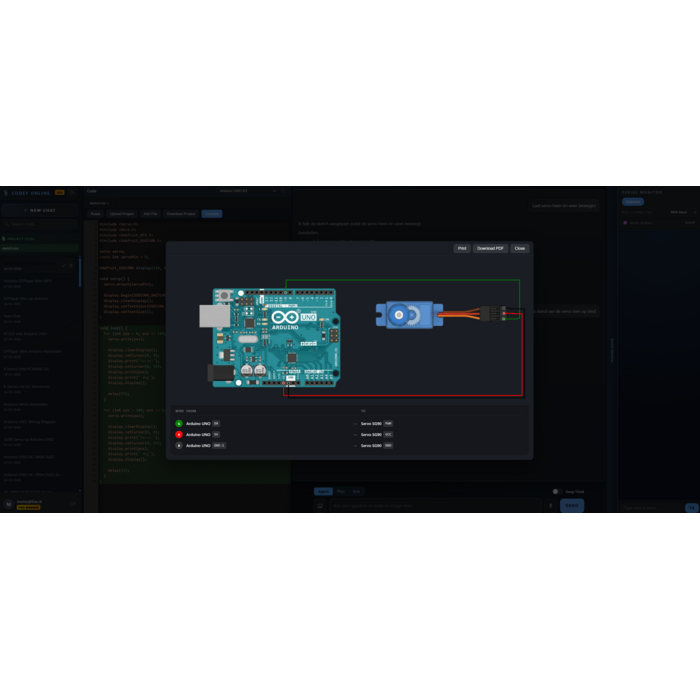Click the black GND wire indicator icon
Image resolution: width=700 pixels, height=700 pixels.
pos(179,446)
